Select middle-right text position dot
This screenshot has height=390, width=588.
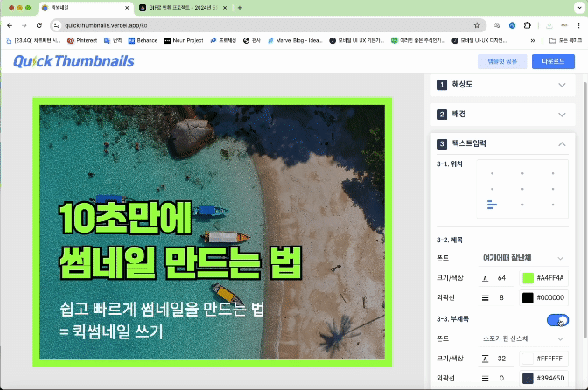[553, 189]
